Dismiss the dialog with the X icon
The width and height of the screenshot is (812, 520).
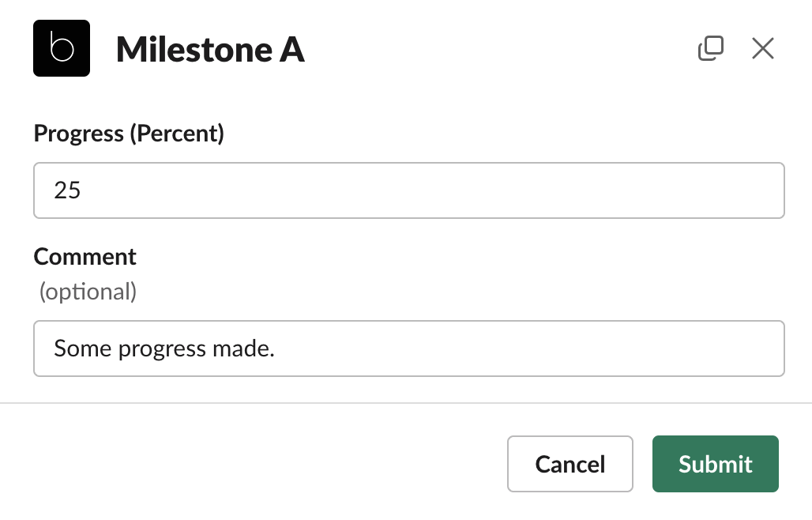tap(763, 48)
